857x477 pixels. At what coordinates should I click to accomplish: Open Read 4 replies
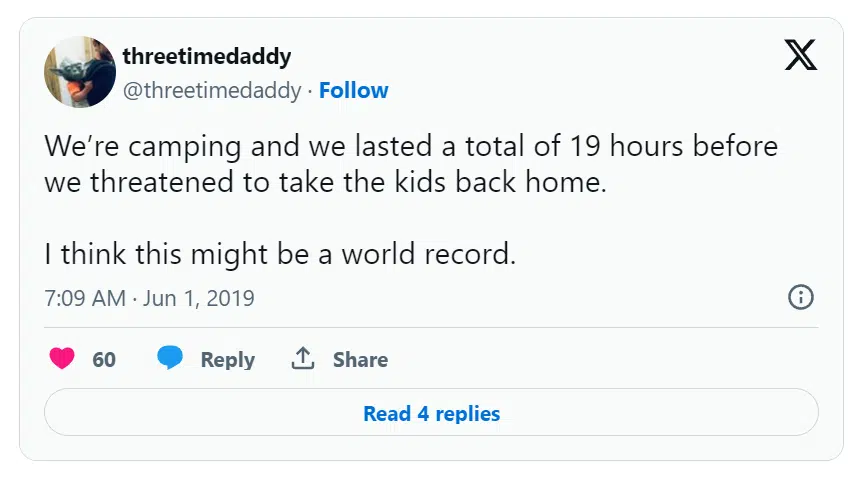pyautogui.click(x=431, y=413)
